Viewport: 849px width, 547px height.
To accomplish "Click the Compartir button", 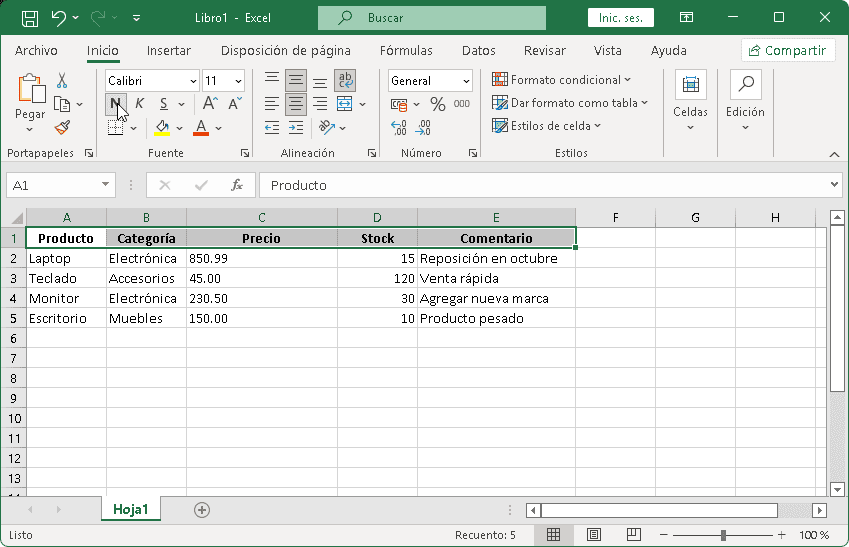I will [788, 51].
